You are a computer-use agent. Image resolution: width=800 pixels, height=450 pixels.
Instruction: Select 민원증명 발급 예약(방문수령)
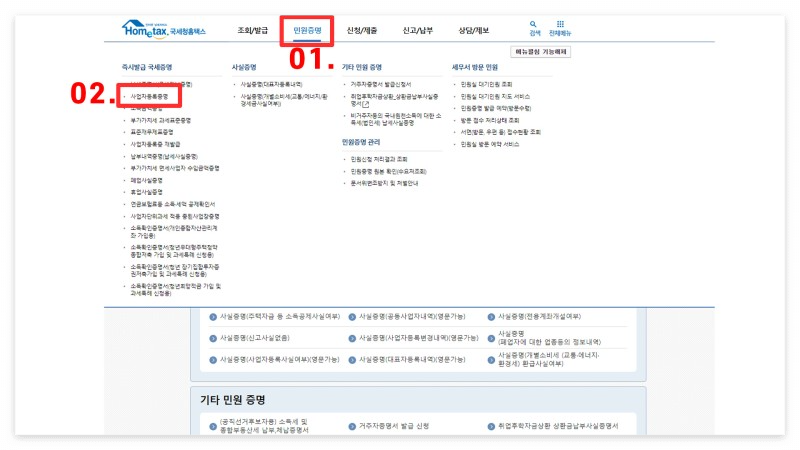coord(495,108)
